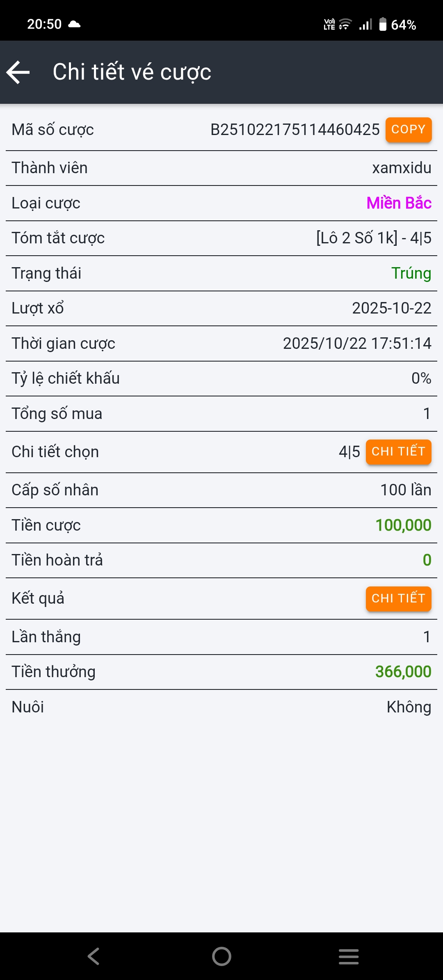Tap the Trúng status text
The image size is (443, 980).
(411, 273)
